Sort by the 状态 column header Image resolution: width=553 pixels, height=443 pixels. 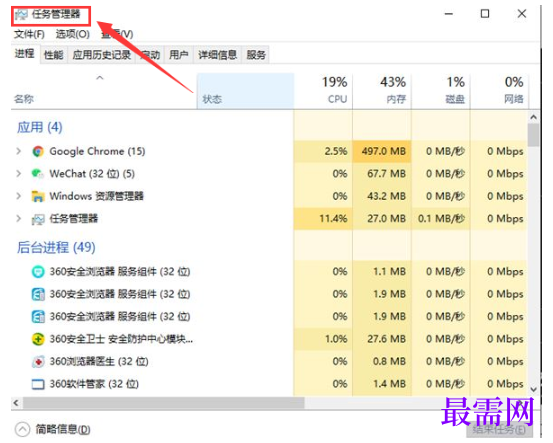(x=245, y=91)
